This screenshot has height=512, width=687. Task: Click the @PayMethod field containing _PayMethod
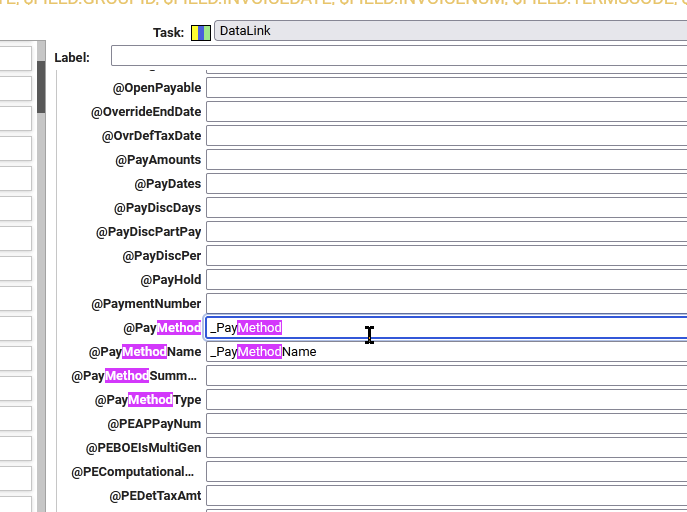[x=446, y=328]
